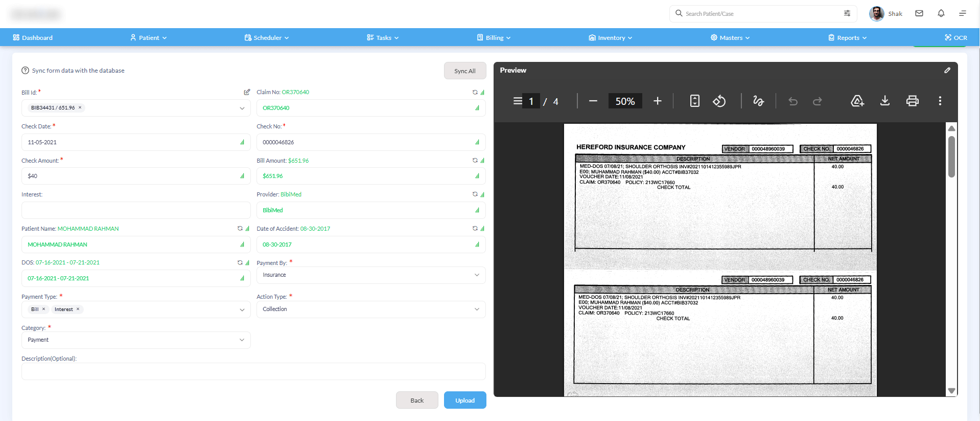This screenshot has width=980, height=421.
Task: Click the Search Patient/Case box
Action: [762, 14]
